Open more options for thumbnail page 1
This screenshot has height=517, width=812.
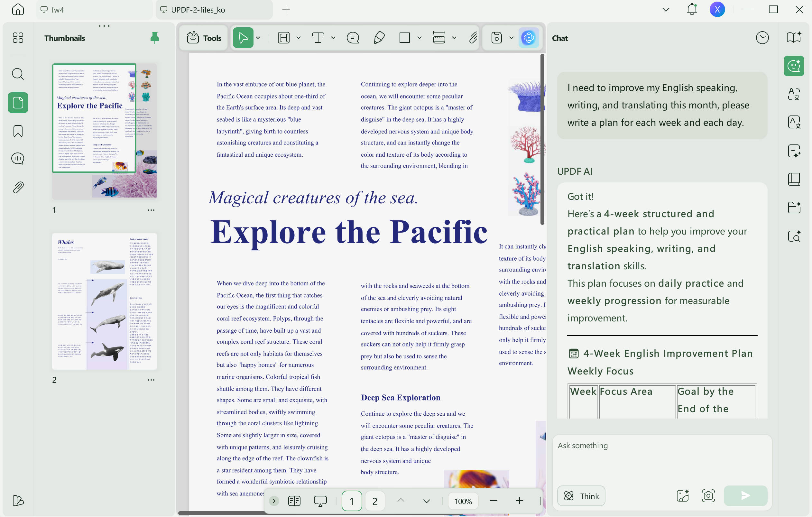[x=151, y=210]
